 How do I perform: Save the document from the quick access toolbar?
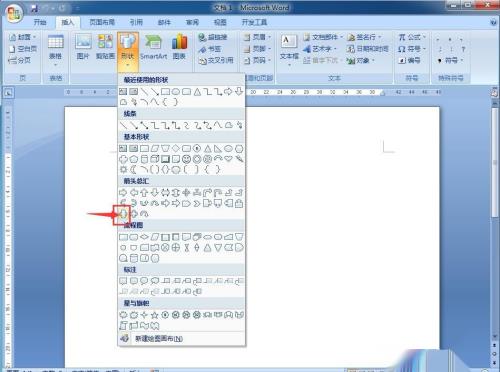tap(34, 8)
